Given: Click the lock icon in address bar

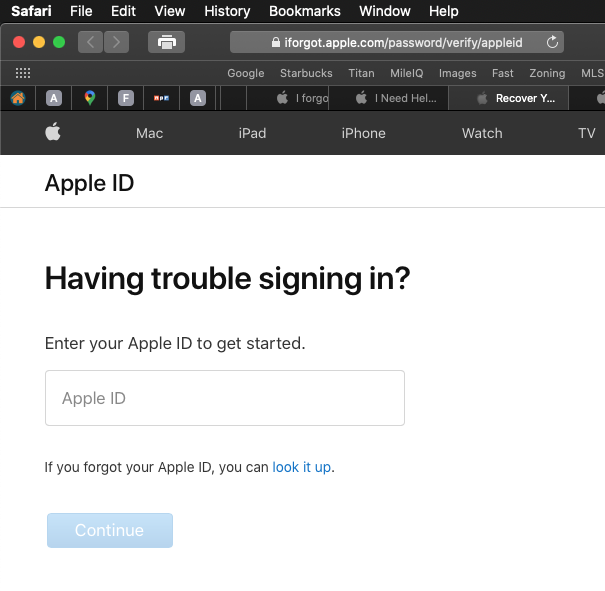Looking at the screenshot, I should pos(275,42).
